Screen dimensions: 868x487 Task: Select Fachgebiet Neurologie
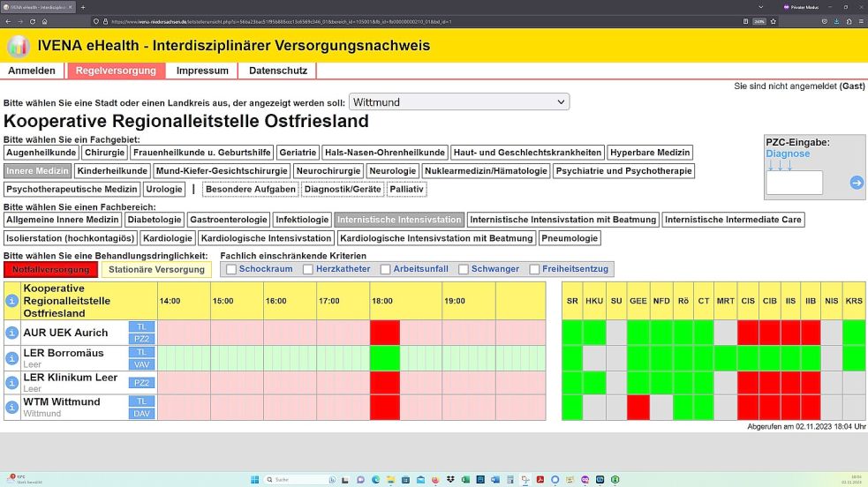pos(392,171)
